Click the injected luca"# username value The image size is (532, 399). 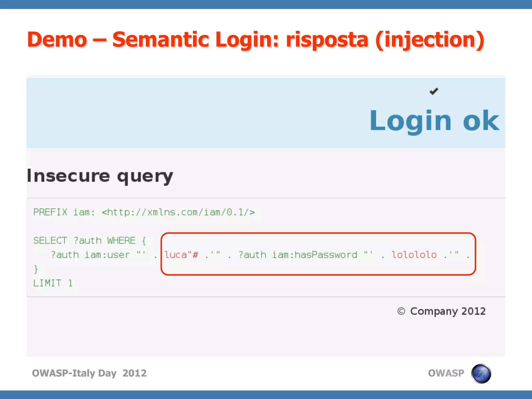182,255
